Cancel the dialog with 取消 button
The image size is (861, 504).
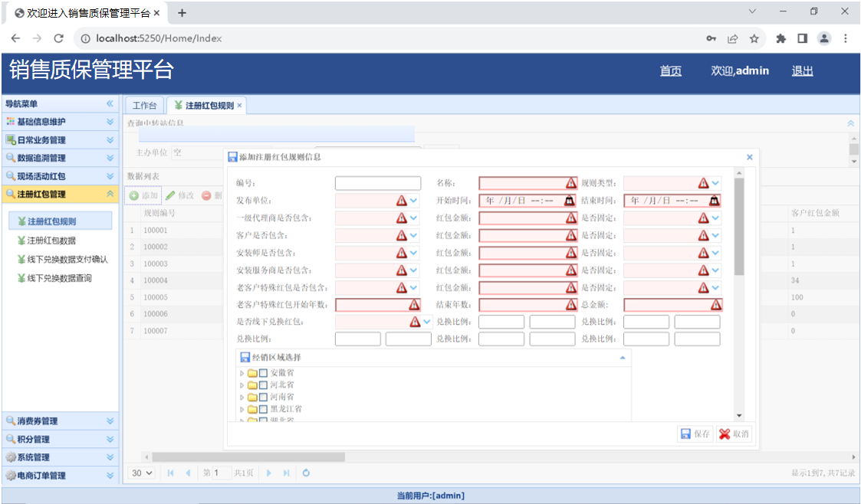pyautogui.click(x=734, y=434)
